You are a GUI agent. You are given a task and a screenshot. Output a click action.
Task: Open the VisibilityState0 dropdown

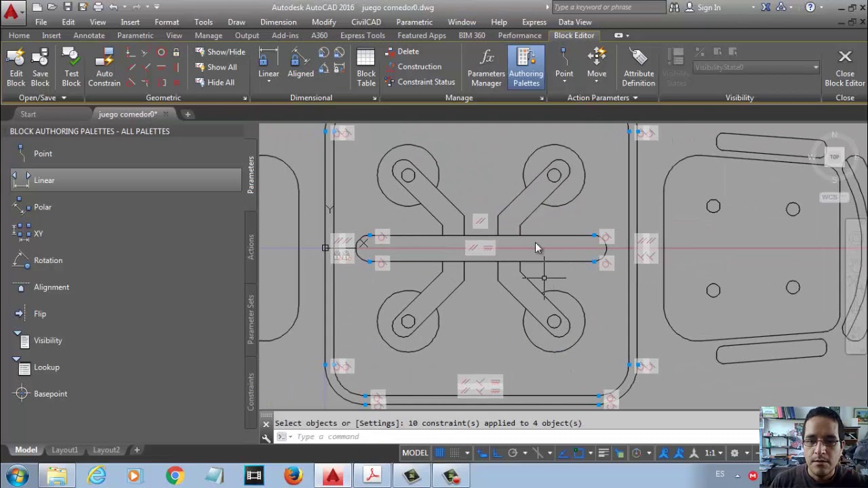(x=755, y=67)
